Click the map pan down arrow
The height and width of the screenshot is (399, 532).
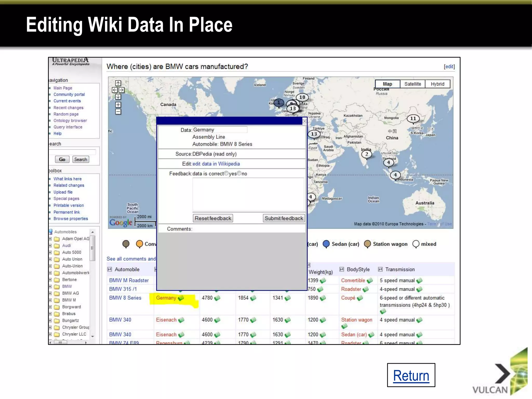tap(118, 97)
